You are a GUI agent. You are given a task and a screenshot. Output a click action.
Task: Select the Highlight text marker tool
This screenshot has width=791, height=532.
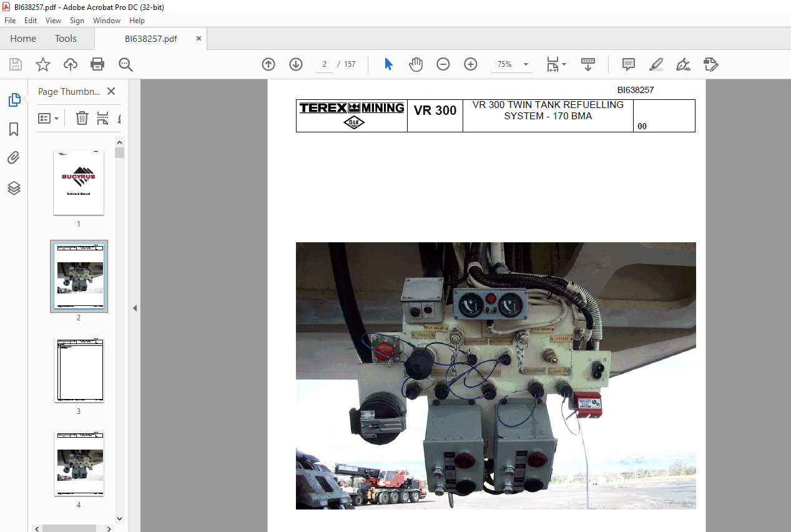(656, 64)
